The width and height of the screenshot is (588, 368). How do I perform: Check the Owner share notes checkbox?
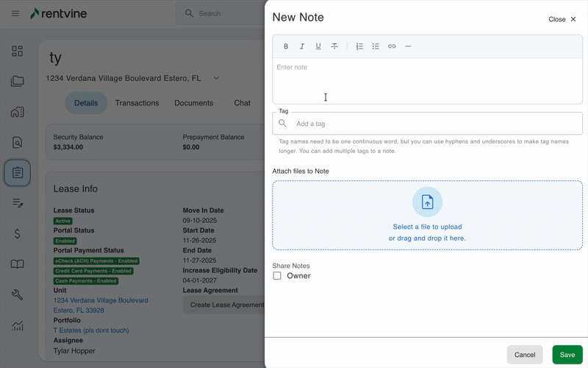coord(277,276)
